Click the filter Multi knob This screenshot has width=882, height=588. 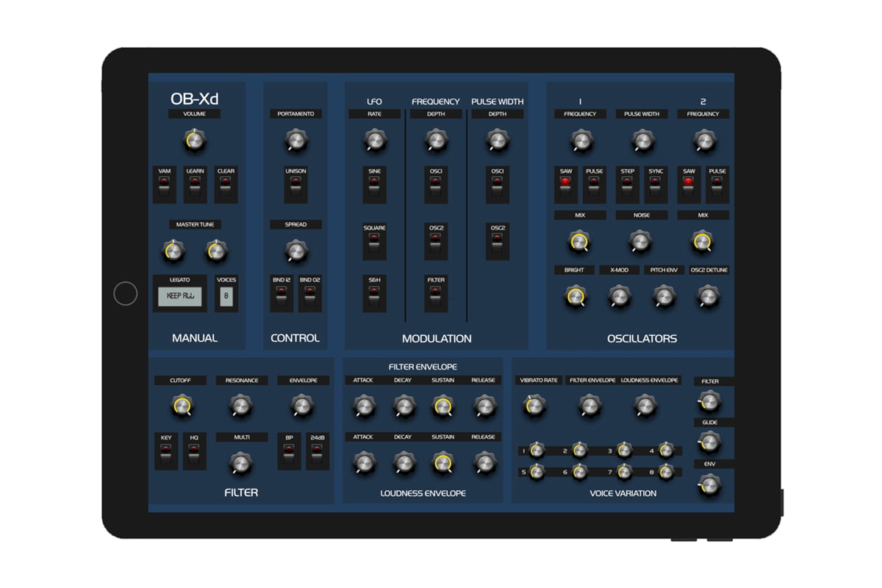240,462
